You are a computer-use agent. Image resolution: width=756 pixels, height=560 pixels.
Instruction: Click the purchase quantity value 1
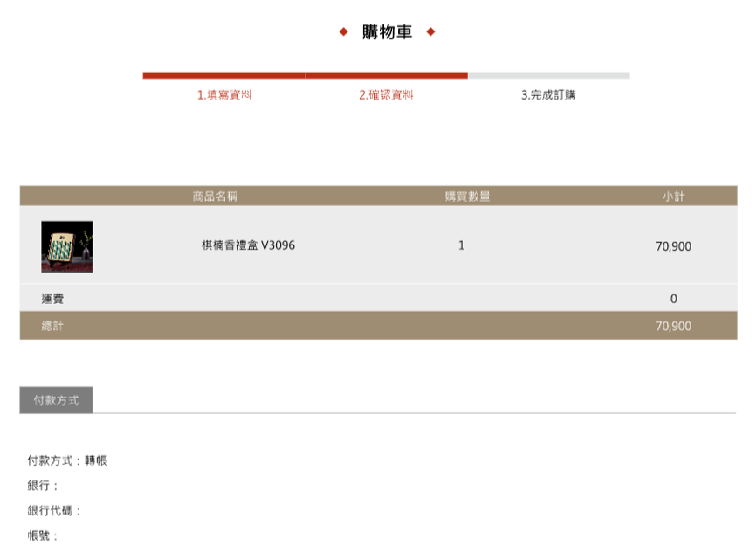(462, 245)
